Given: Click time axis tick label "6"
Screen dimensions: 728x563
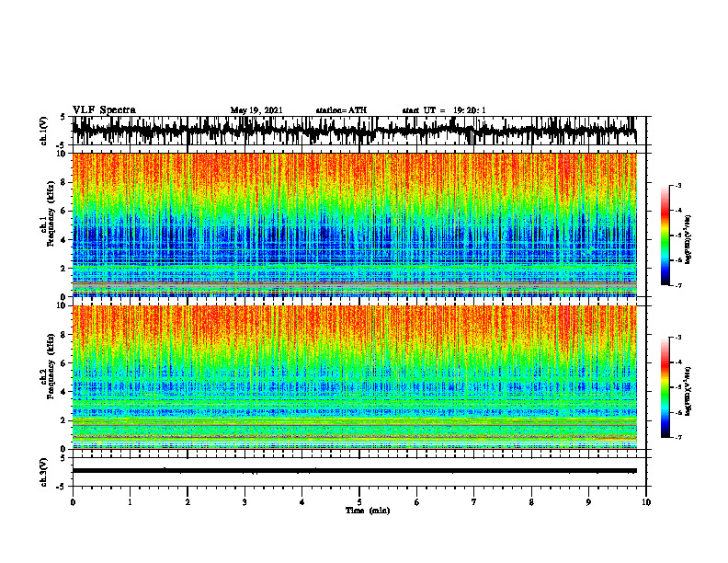Looking at the screenshot, I should (417, 502).
